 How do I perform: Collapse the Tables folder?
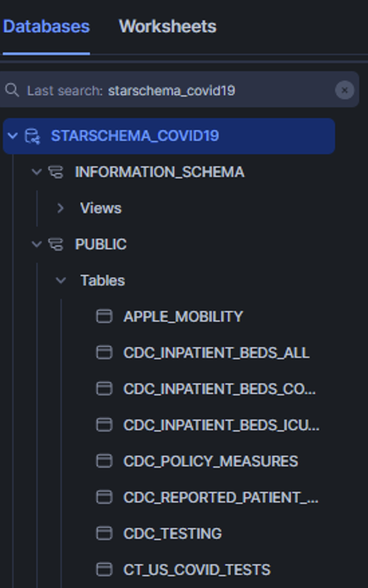click(60, 281)
